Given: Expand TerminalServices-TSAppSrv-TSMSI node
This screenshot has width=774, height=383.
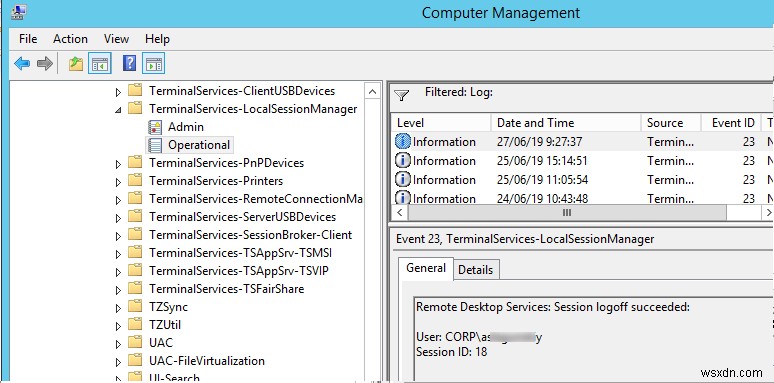Looking at the screenshot, I should [118, 254].
